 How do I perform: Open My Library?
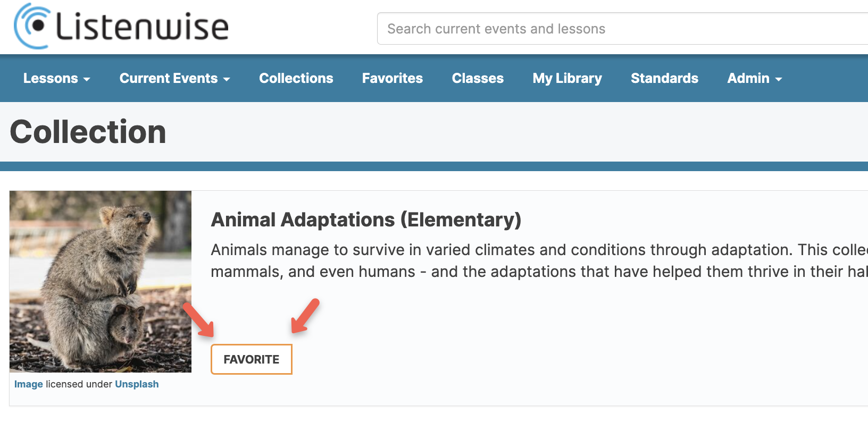tap(567, 78)
